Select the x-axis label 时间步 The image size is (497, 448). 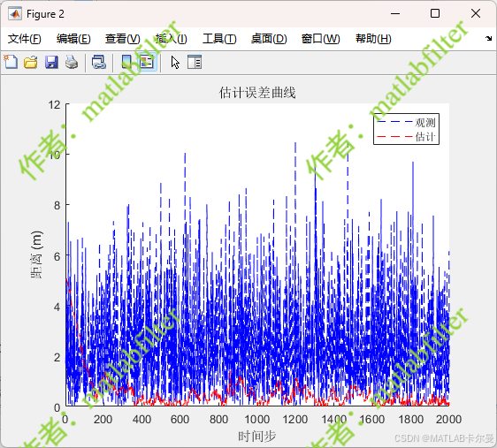pos(257,437)
